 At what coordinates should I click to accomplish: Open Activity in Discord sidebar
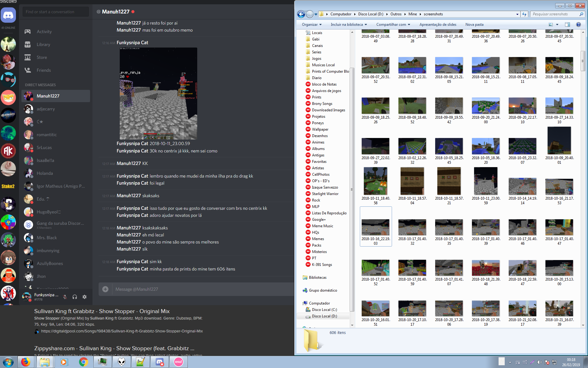tap(44, 32)
